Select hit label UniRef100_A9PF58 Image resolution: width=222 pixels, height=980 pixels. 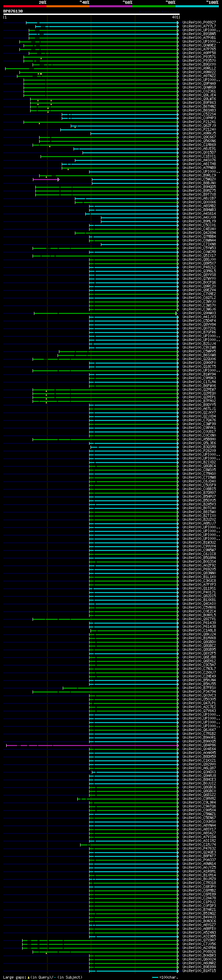[199, 53]
